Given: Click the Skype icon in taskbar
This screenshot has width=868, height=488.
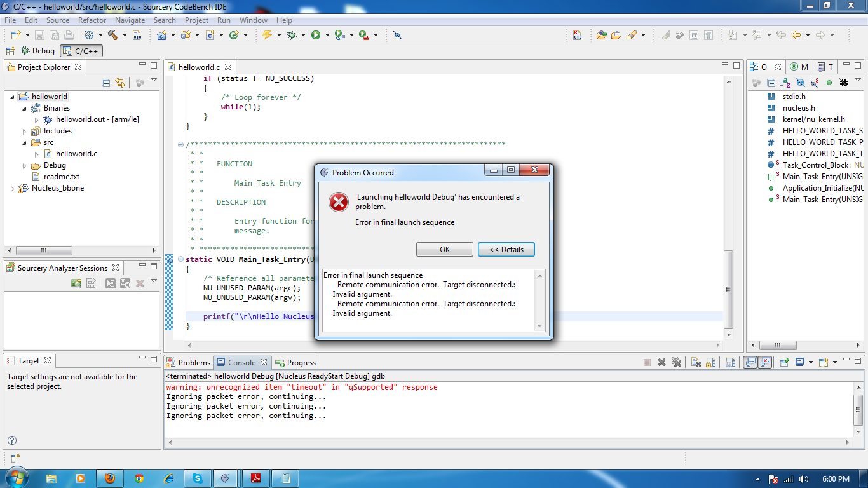Looking at the screenshot, I should [x=198, y=478].
